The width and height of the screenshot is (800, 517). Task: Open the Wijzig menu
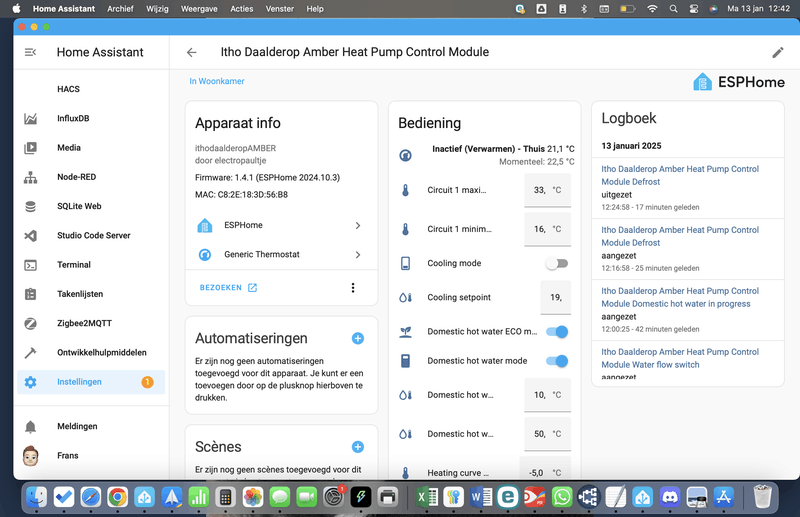157,9
